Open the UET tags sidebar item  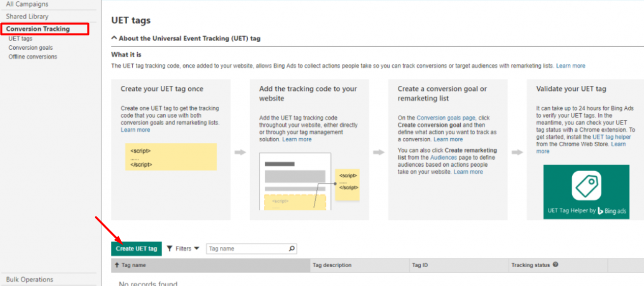tap(20, 39)
